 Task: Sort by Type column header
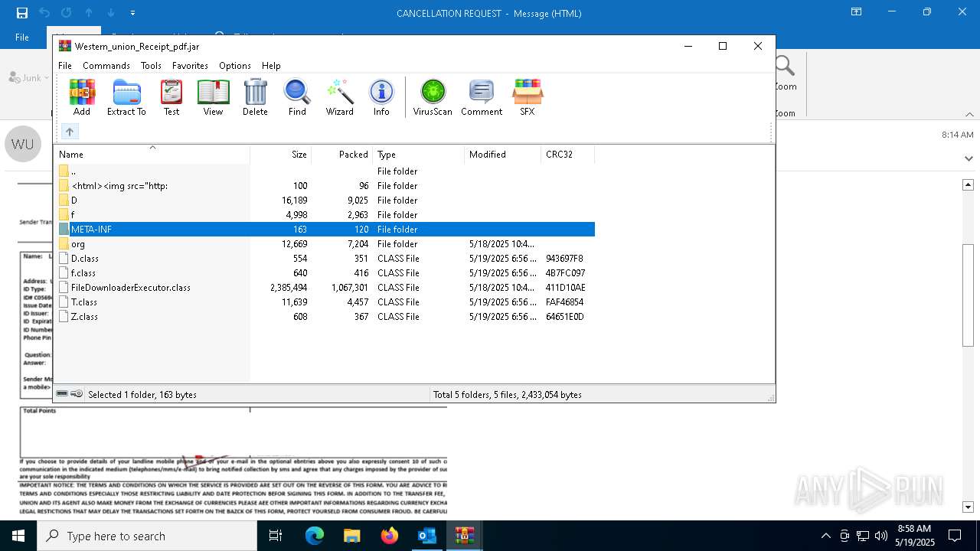419,154
